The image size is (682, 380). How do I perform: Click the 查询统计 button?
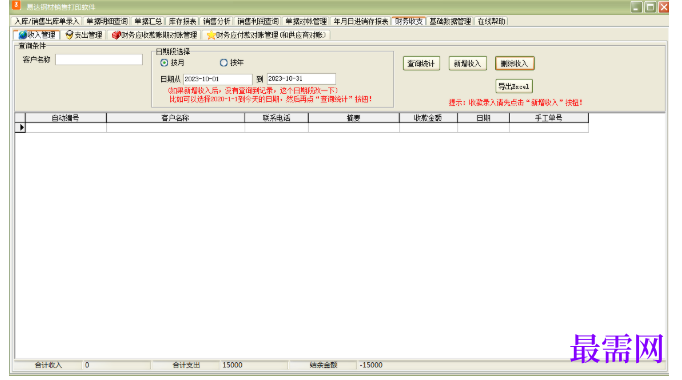421,63
